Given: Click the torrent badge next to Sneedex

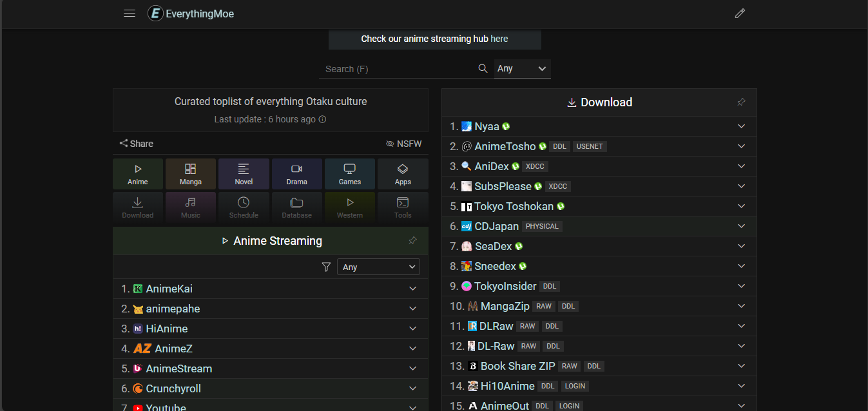Looking at the screenshot, I should 523,266.
